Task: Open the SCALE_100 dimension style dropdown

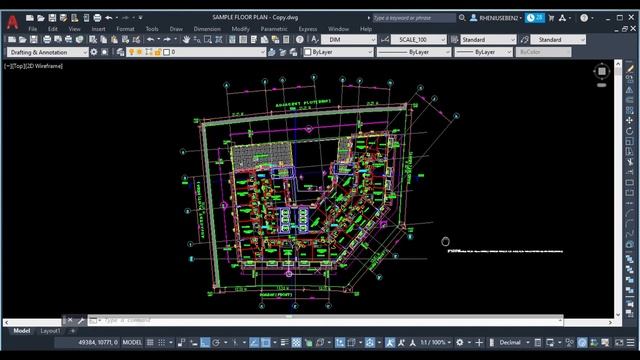Action: click(x=419, y=40)
